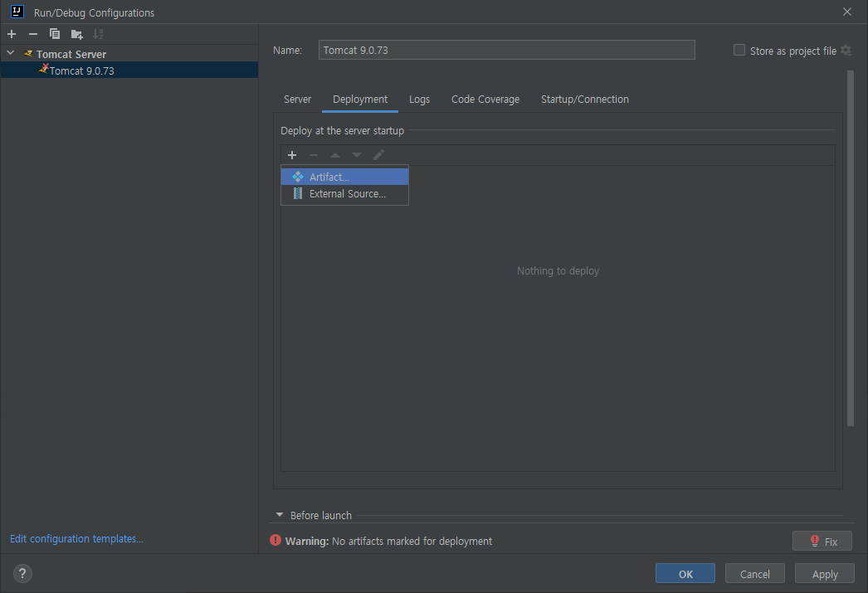
Task: Add new configuration with plus icon
Action: pyautogui.click(x=12, y=34)
